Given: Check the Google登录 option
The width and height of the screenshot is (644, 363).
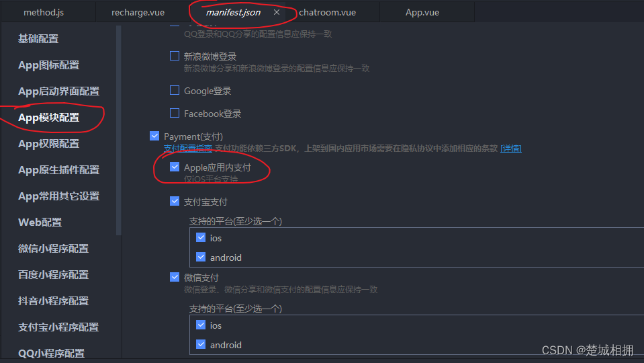Looking at the screenshot, I should pyautogui.click(x=175, y=90).
